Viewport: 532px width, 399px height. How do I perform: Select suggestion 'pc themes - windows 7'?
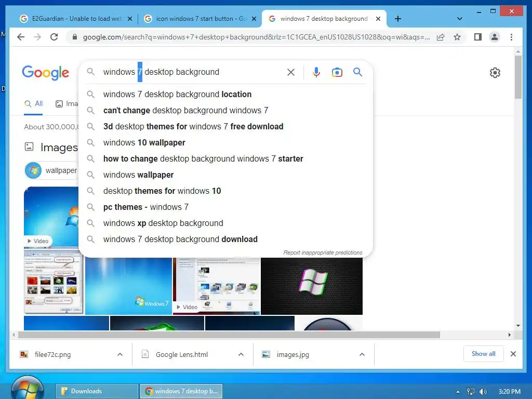225,207
